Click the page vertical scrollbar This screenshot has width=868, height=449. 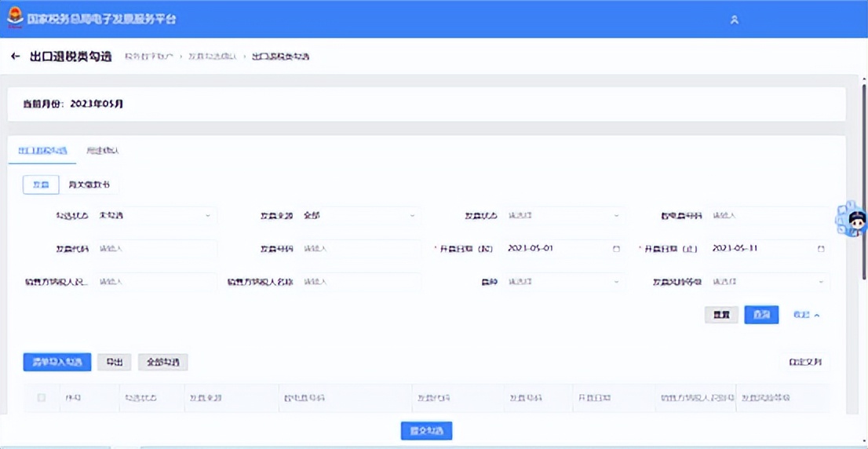[863, 183]
